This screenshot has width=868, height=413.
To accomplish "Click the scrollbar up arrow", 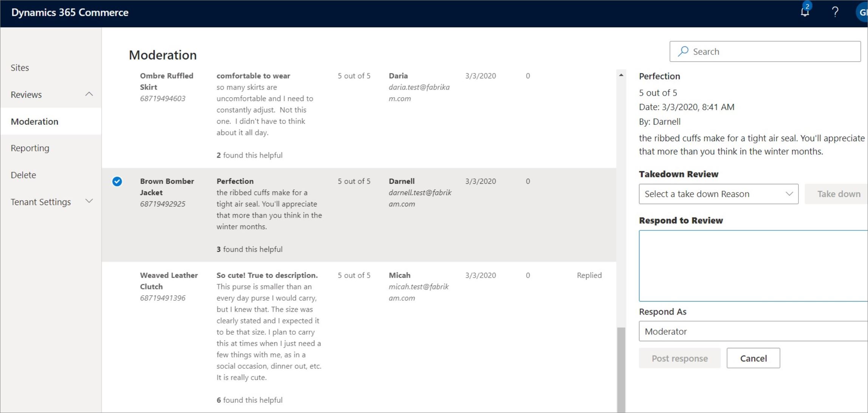I will (621, 75).
